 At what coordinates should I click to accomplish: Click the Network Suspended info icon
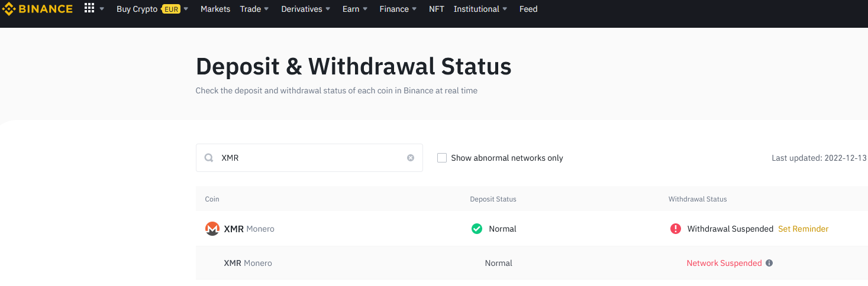pyautogui.click(x=769, y=263)
